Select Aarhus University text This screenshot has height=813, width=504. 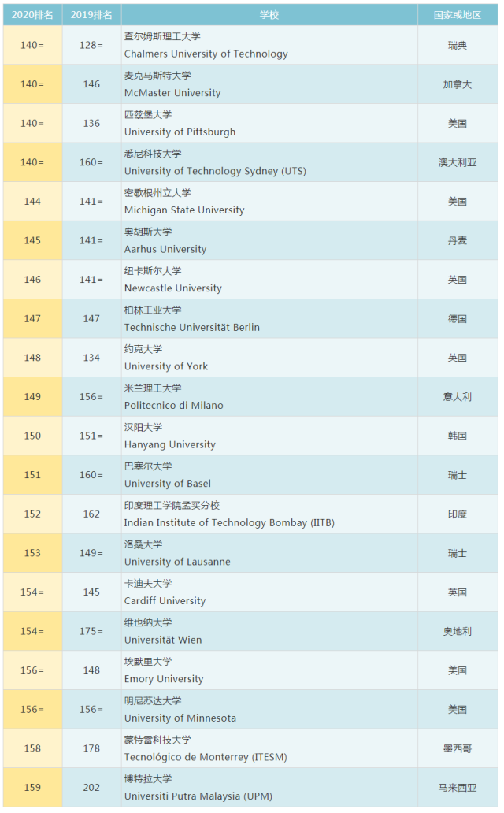pos(165,250)
